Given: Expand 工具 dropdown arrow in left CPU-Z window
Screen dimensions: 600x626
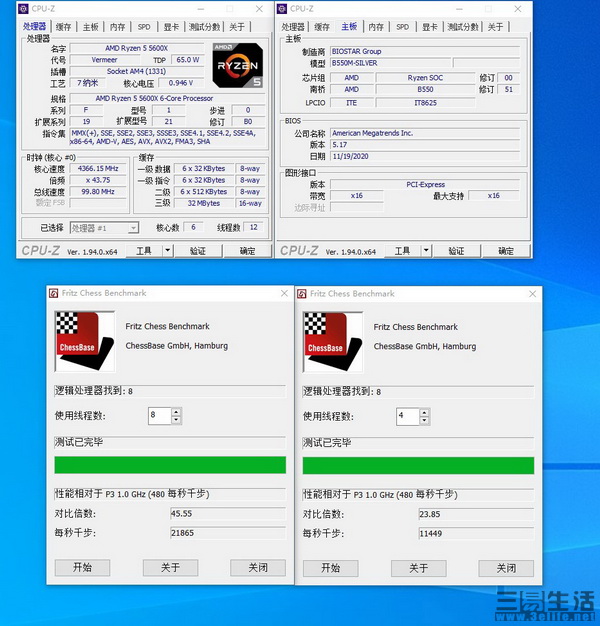Looking at the screenshot, I should point(168,251).
